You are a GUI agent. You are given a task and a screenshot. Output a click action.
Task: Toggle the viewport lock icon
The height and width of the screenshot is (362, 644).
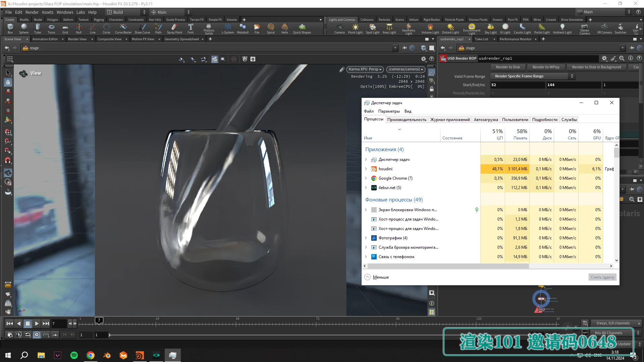click(x=432, y=89)
